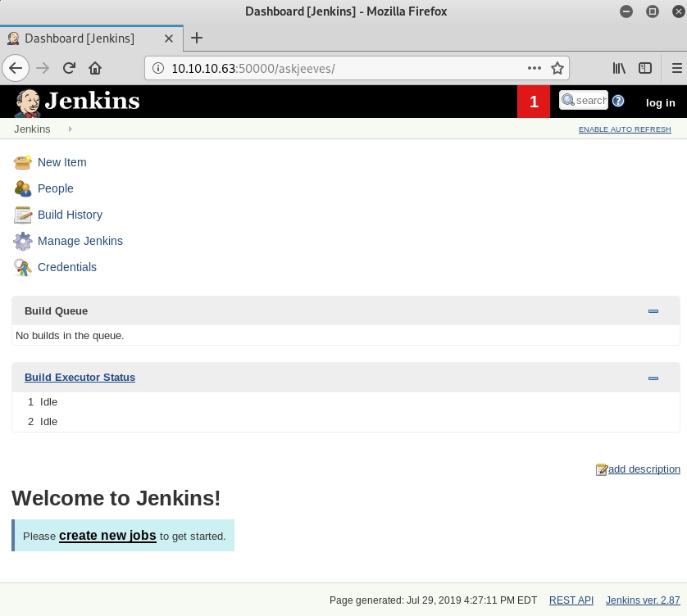Open the Build History link
Viewport: 687px width, 616px height.
click(71, 215)
